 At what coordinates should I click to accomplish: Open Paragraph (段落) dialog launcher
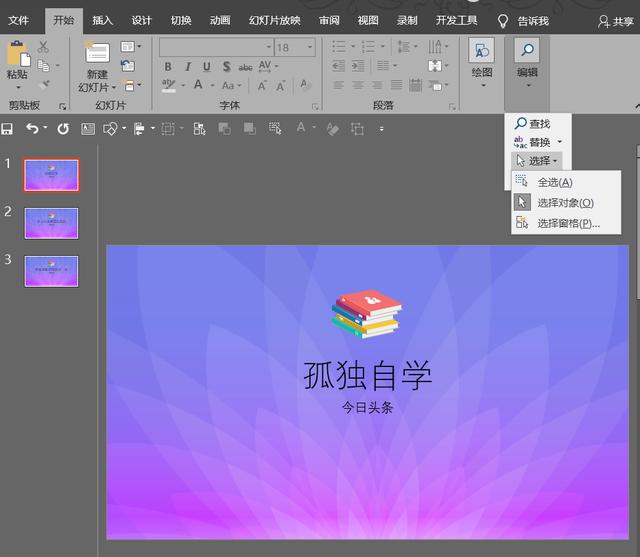tap(452, 107)
